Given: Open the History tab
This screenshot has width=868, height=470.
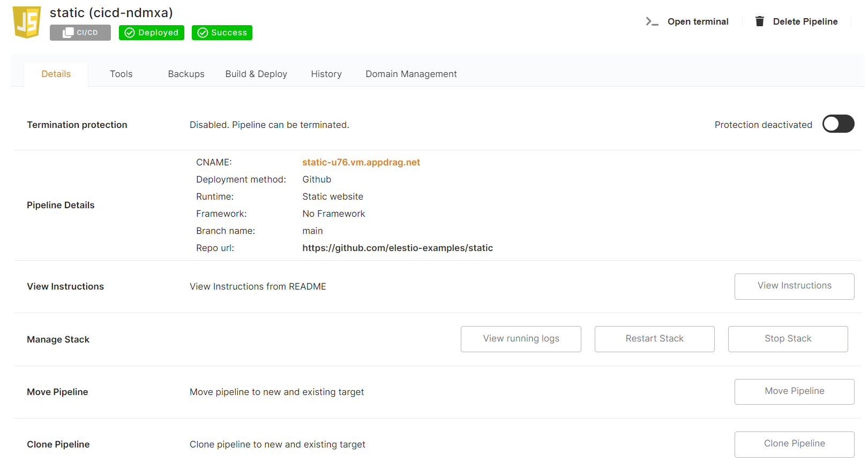Looking at the screenshot, I should [326, 74].
